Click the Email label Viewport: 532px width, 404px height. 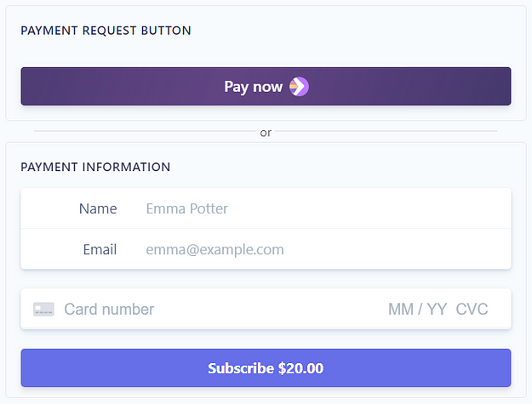[x=100, y=249]
